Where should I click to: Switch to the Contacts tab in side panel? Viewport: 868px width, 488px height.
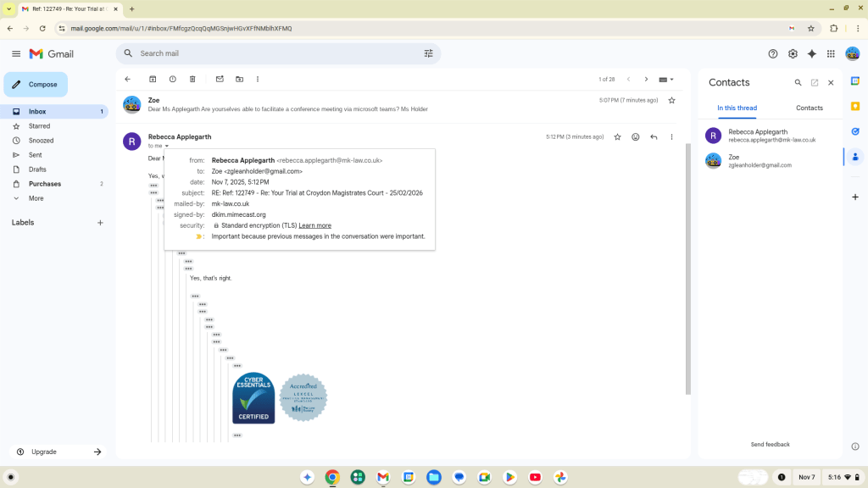[809, 108]
